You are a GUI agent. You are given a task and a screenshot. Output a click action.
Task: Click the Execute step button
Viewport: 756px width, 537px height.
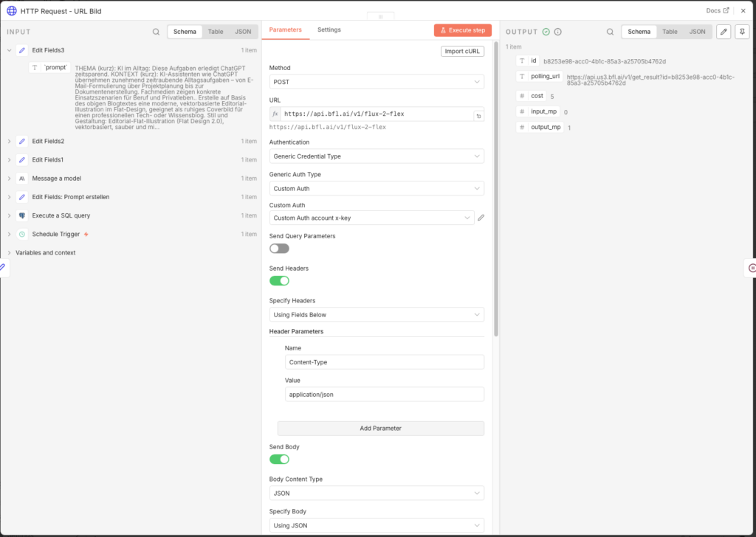tap(462, 30)
